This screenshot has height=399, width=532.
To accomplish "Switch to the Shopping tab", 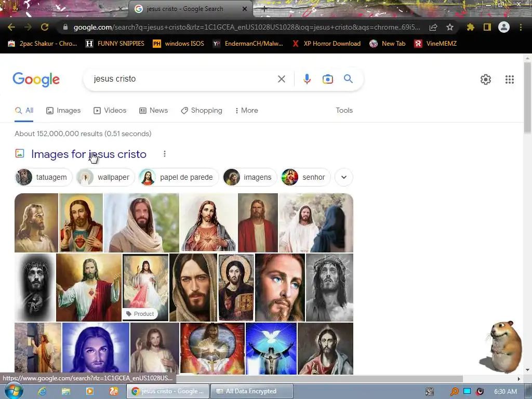I will click(202, 111).
